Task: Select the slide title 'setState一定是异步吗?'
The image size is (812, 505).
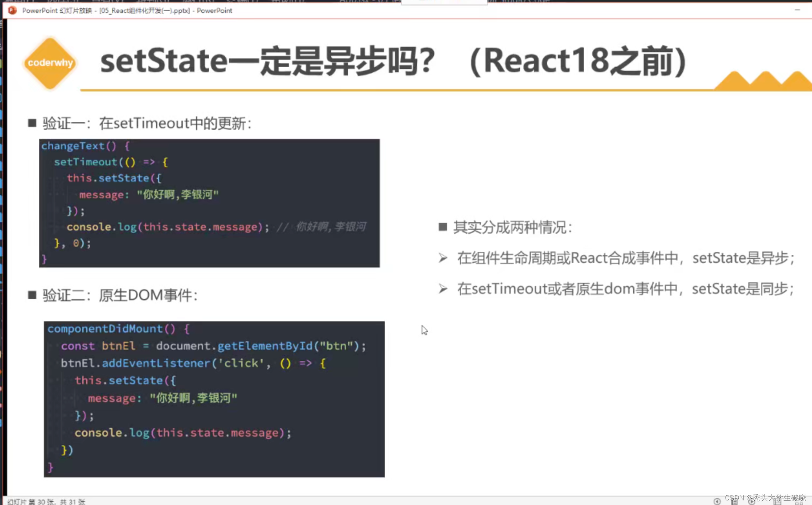Action: pos(267,61)
